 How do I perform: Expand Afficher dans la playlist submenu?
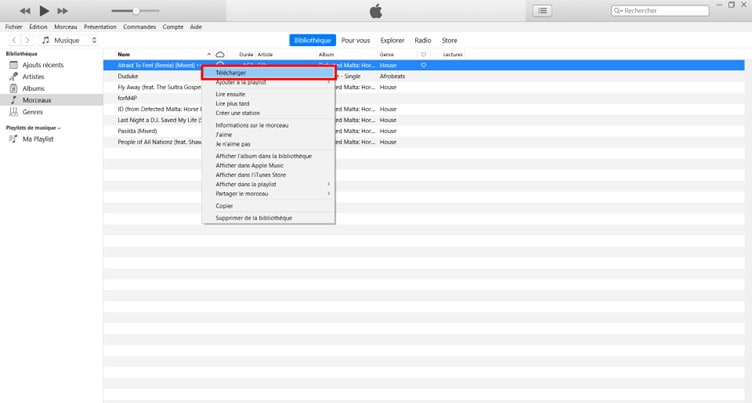[269, 184]
